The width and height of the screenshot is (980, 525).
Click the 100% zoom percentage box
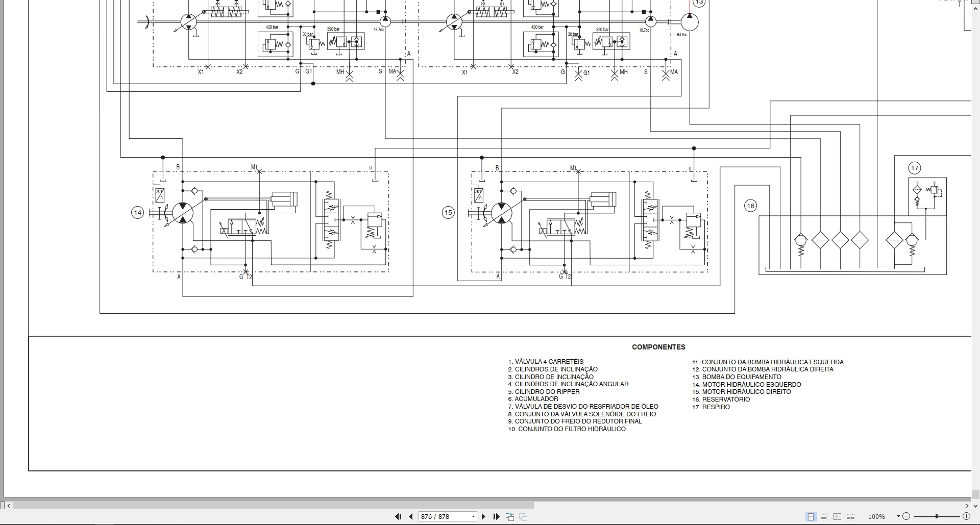click(x=877, y=517)
